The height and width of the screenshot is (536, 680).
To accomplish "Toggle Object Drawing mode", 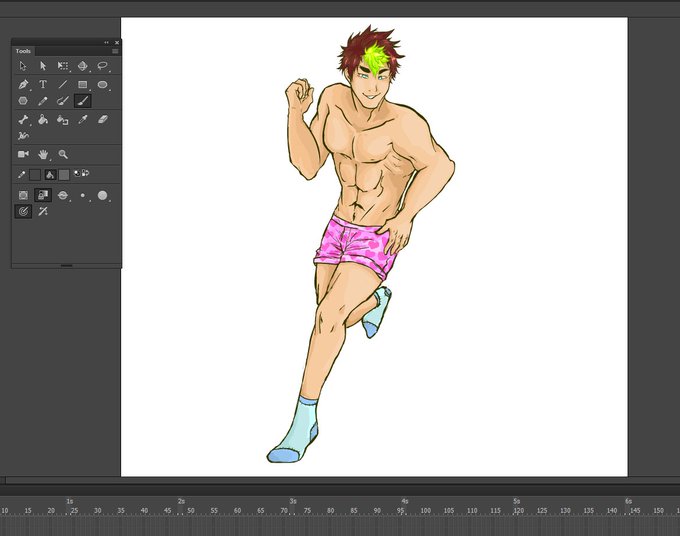I will (23, 195).
